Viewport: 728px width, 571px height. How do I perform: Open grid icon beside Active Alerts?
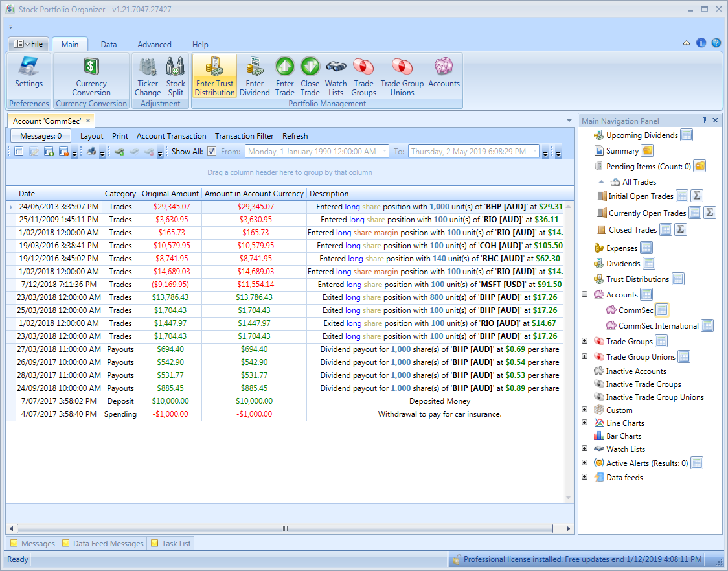(x=696, y=463)
